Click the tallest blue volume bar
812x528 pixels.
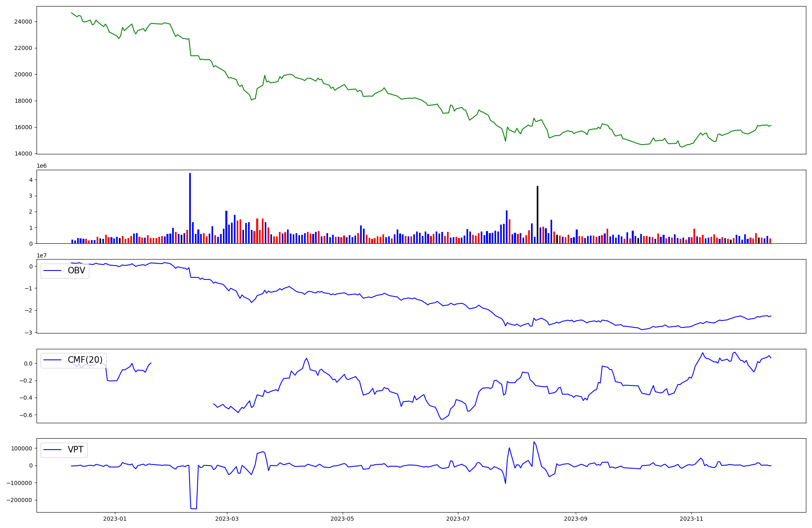pos(190,208)
